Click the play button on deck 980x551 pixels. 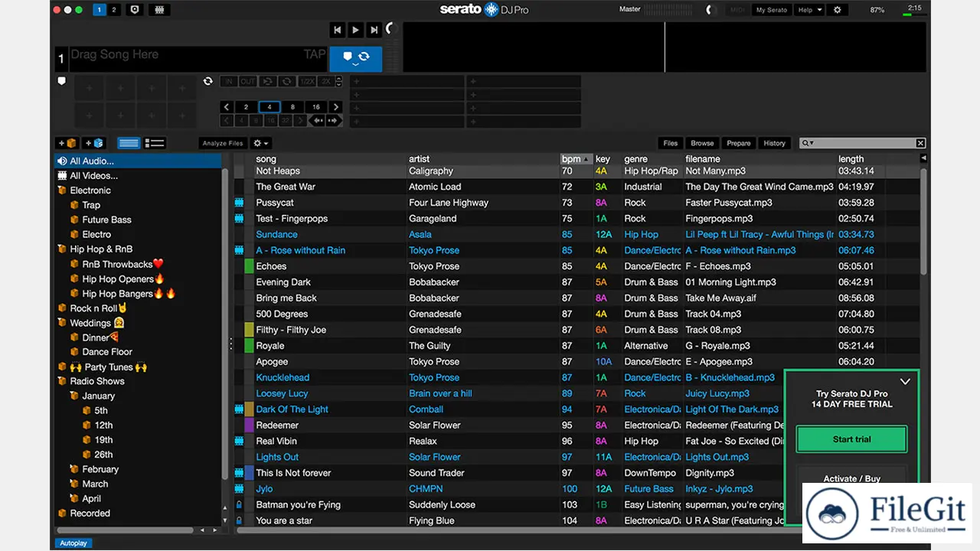pyautogui.click(x=355, y=30)
